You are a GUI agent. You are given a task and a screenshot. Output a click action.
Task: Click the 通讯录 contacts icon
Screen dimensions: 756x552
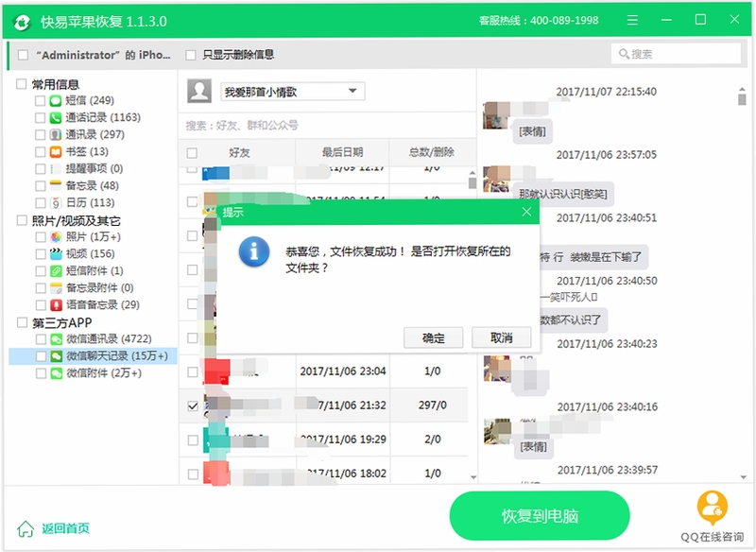56,134
